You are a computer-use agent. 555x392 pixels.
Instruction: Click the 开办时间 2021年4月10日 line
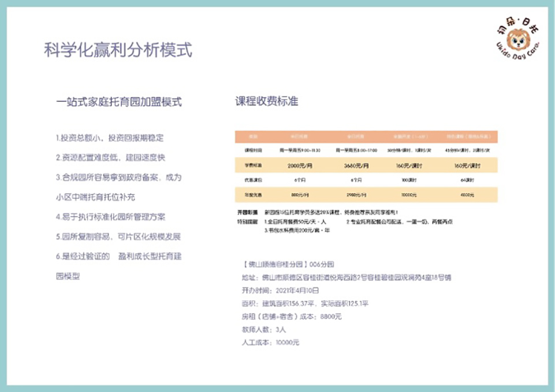(280, 290)
